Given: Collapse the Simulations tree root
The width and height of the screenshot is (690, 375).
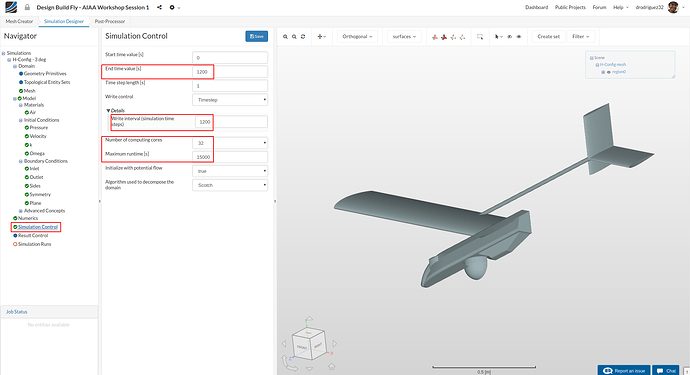Looking at the screenshot, I should (4, 53).
